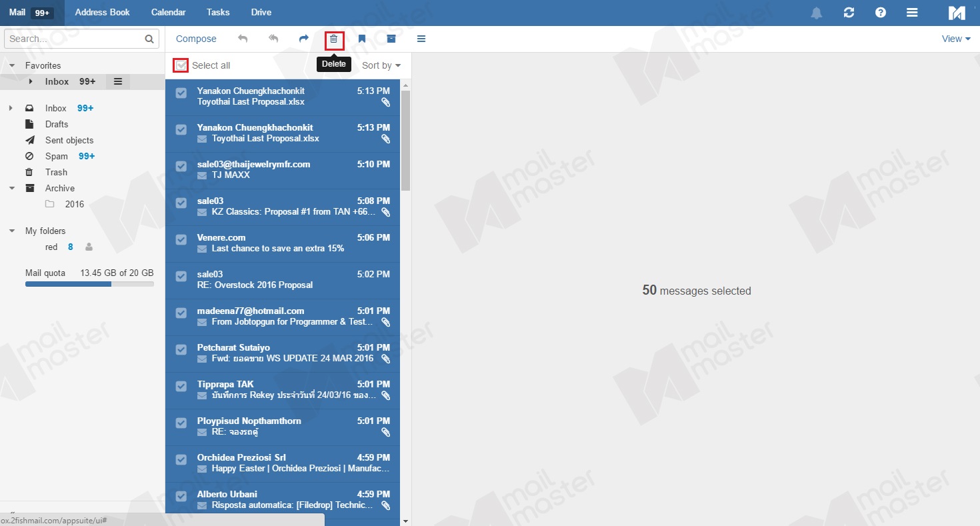Click unread envelope icon on TJ MAXX message
Image resolution: width=980 pixels, height=526 pixels.
[x=202, y=175]
